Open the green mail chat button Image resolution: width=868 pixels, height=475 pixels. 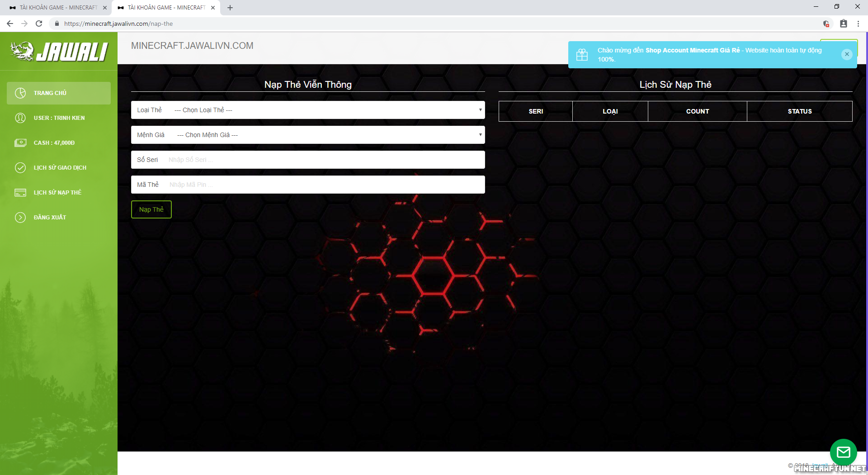point(844,452)
